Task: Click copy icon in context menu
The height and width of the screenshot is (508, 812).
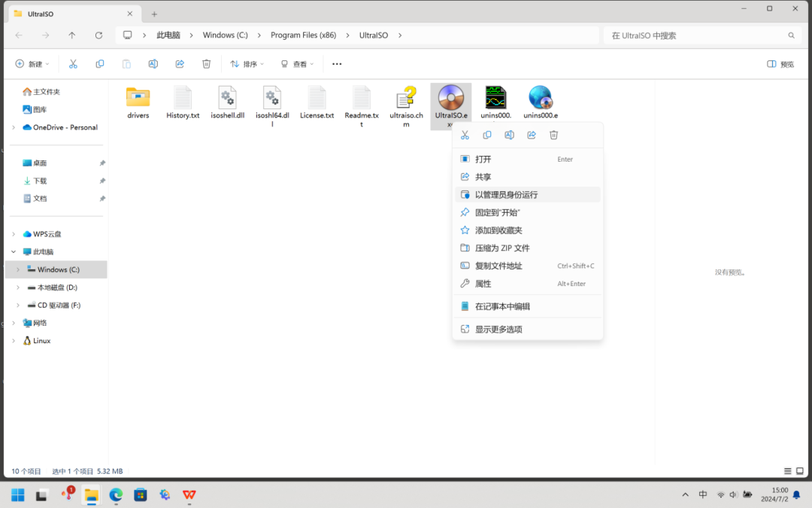Action: click(x=487, y=135)
